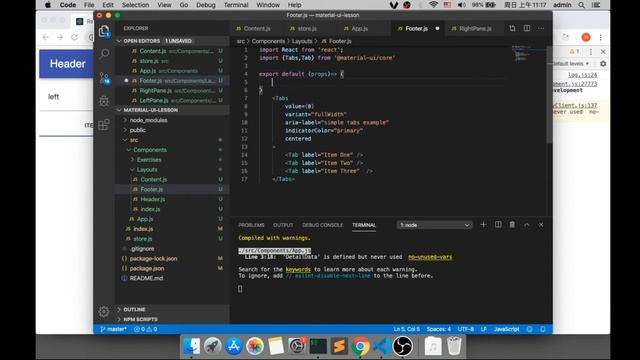
Task: Open the Manage gear in activity bar
Action: (x=104, y=311)
